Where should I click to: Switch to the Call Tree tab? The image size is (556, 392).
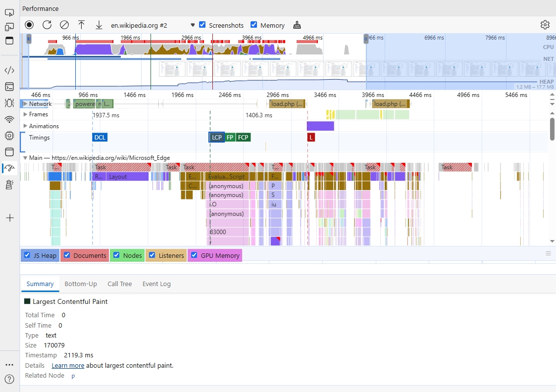[119, 284]
